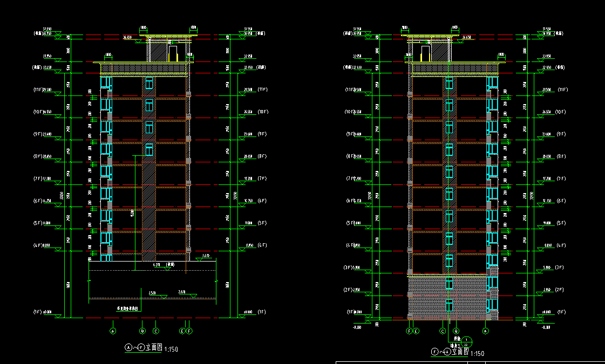The height and width of the screenshot is (364, 605).
Task: Click axis bubble A under the F~A elevation
Action: 485,331
